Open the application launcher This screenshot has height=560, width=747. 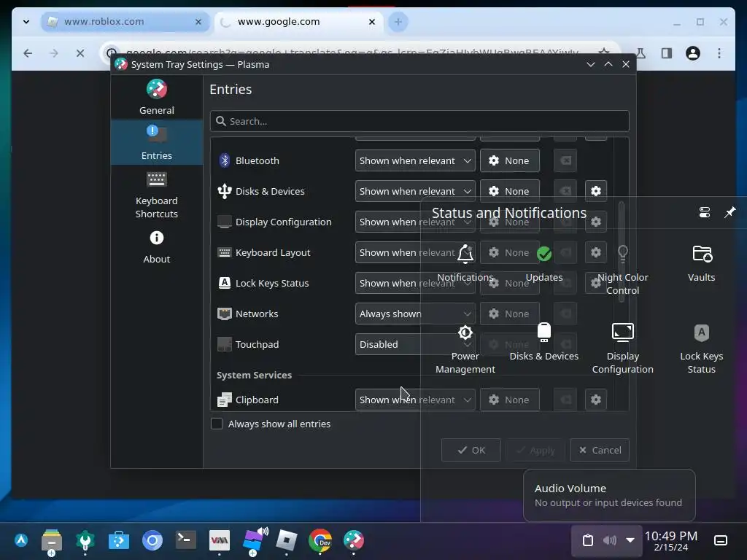coord(21,540)
